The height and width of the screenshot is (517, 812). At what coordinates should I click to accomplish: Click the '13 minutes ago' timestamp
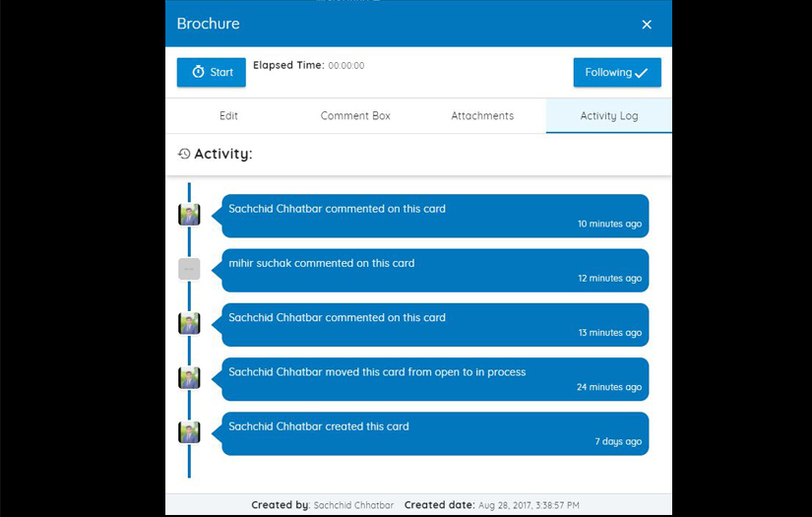609,333
